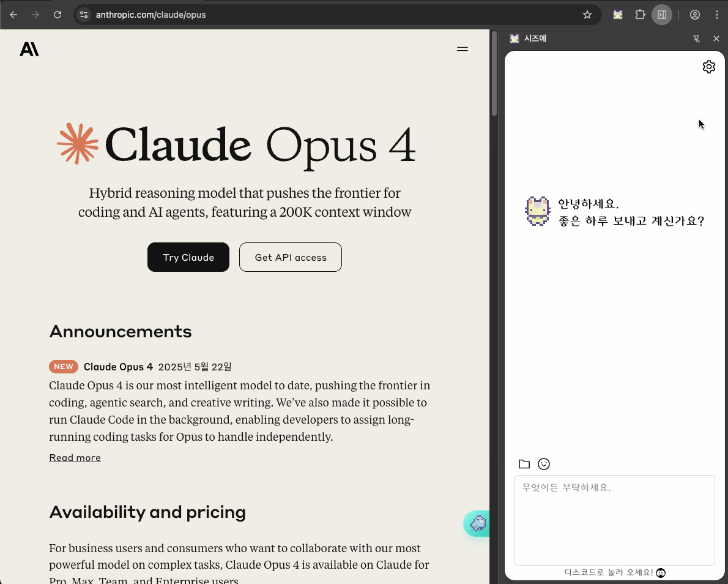The height and width of the screenshot is (584, 728).
Task: Click the pixel cat avatar in chat
Action: (x=538, y=211)
